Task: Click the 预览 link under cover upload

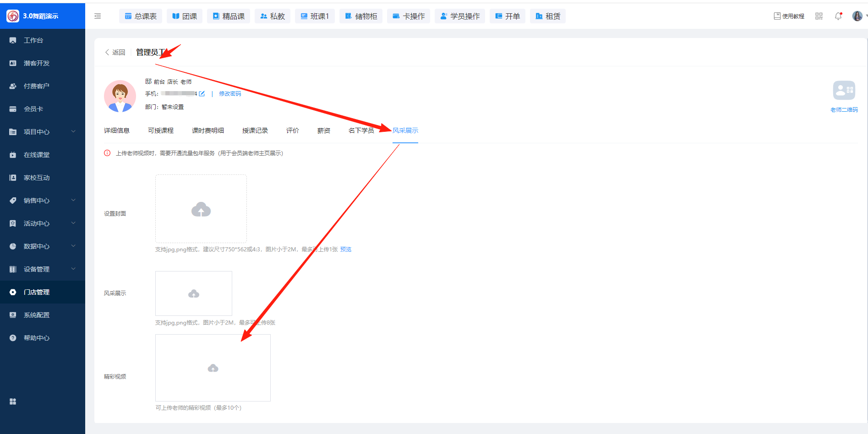Action: tap(346, 250)
